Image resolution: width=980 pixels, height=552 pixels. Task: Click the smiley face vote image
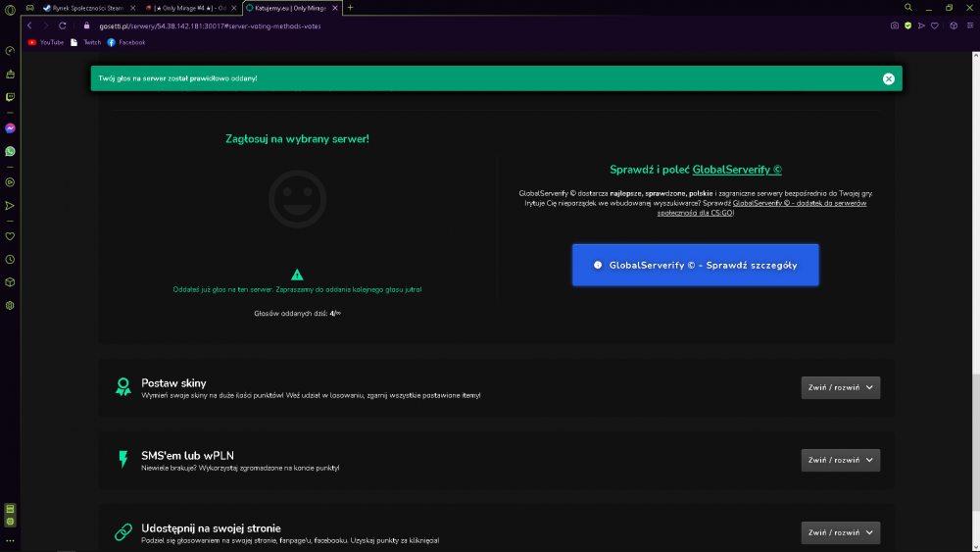tap(298, 199)
